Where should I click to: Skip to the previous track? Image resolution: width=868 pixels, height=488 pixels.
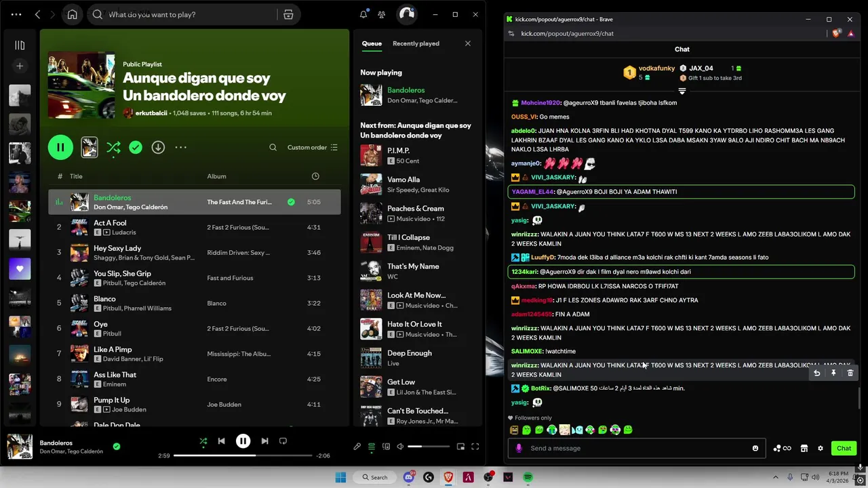221,441
